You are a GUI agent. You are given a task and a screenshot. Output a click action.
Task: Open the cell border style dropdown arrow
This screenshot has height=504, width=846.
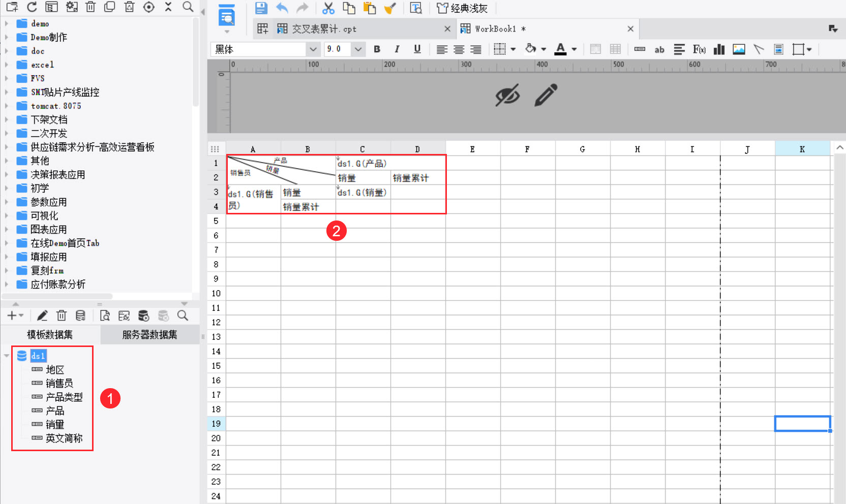point(513,49)
